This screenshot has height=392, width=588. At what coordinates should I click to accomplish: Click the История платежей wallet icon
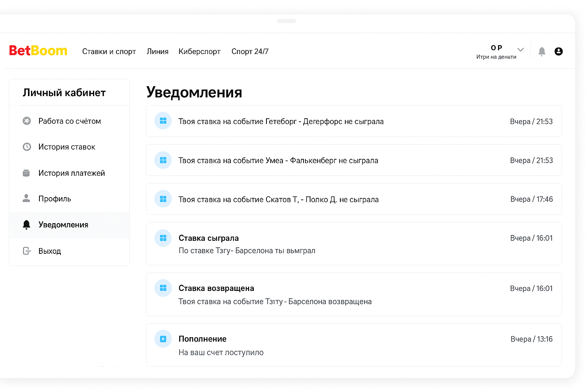(x=26, y=173)
